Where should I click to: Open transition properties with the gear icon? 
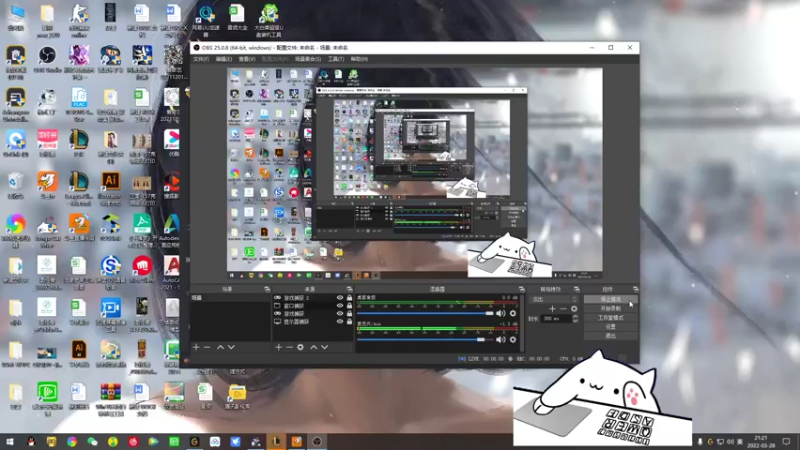[x=574, y=309]
